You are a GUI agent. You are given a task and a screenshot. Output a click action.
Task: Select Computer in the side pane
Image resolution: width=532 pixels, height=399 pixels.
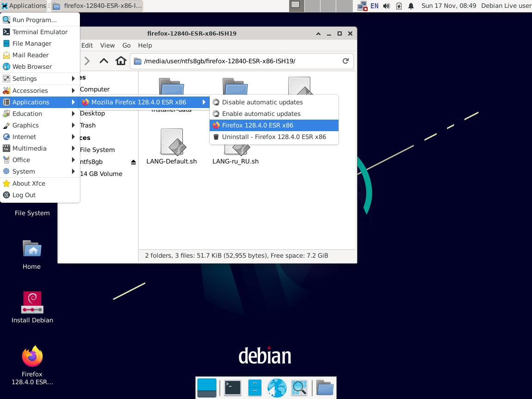(95, 89)
